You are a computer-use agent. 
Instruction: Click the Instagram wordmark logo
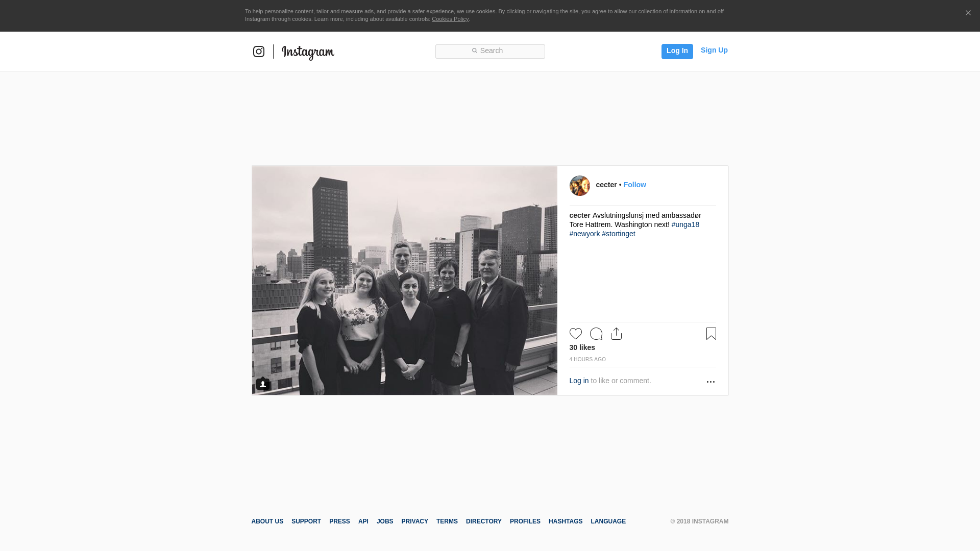click(308, 53)
